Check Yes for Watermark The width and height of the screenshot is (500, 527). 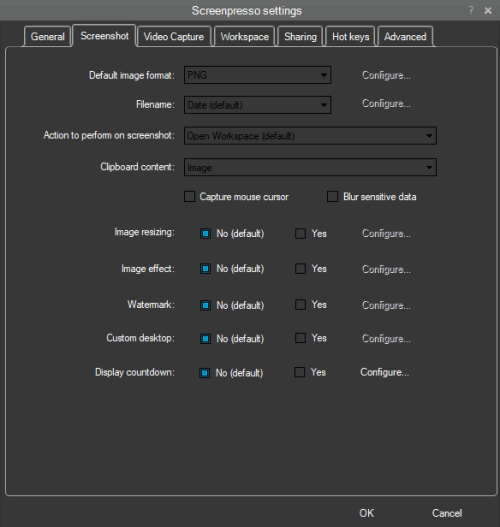(x=300, y=305)
